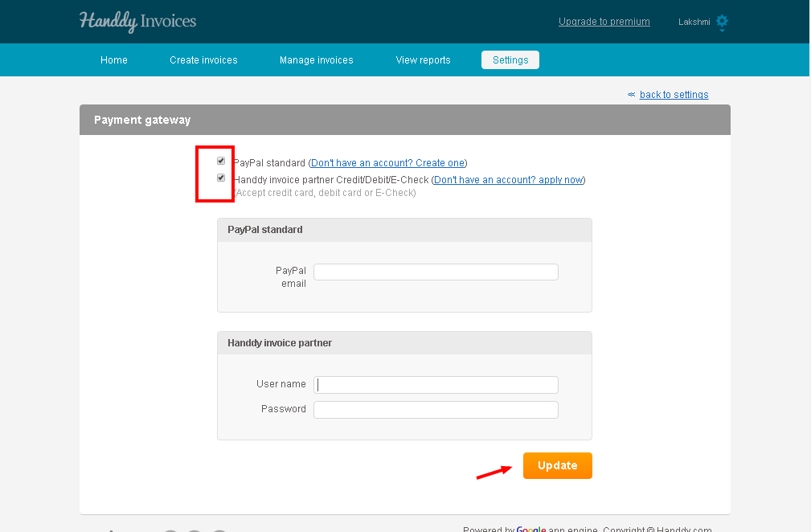811x532 pixels.
Task: Switch to Manage invoices tab
Action: click(316, 60)
